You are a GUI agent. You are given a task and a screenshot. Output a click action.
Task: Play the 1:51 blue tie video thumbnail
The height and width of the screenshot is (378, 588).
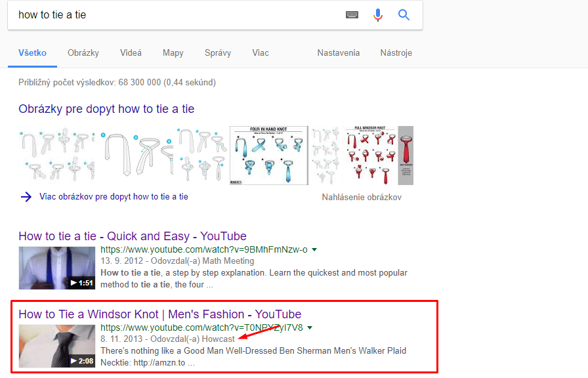57,268
